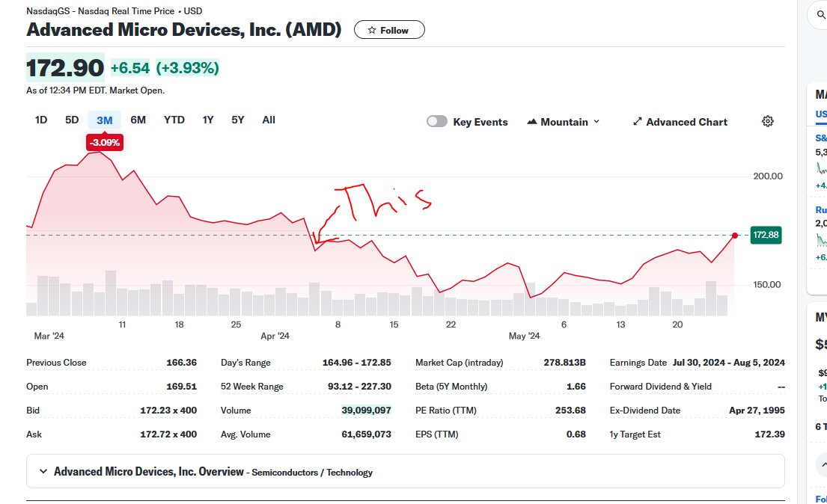Image resolution: width=827 pixels, height=504 pixels.
Task: Click the 150.00 axis label
Action: point(767,284)
